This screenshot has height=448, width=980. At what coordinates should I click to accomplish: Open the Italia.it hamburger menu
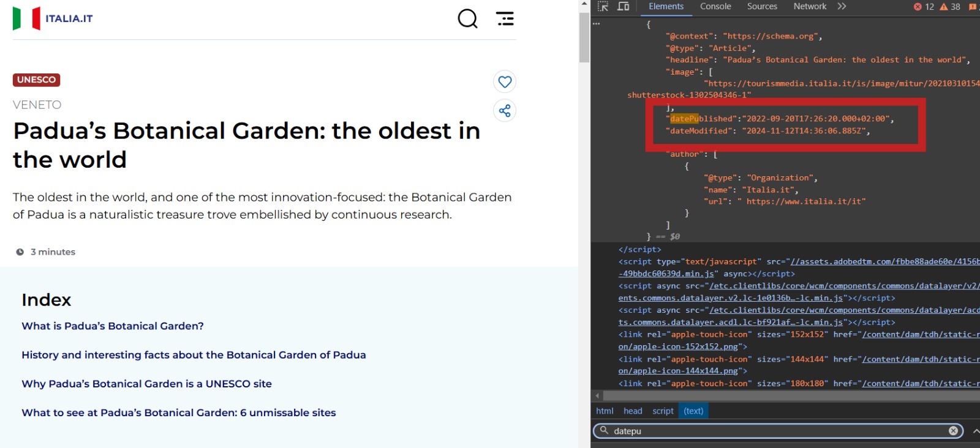[505, 18]
